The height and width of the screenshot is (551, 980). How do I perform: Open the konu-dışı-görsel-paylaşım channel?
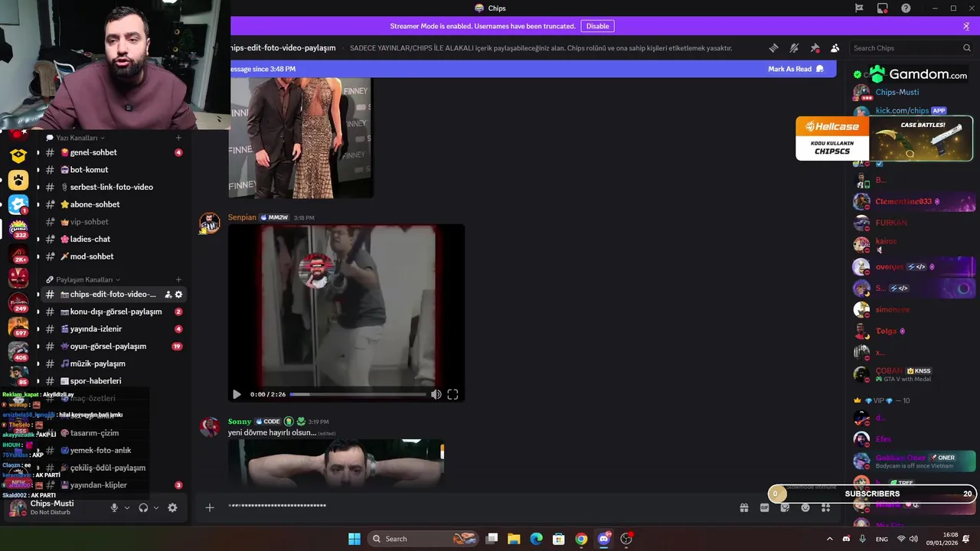[x=113, y=311]
